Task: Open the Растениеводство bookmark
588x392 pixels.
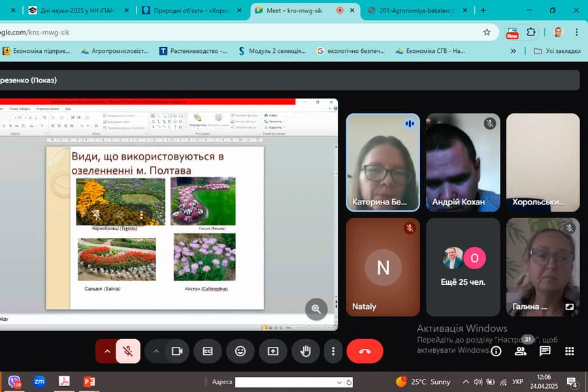Action: (193, 50)
